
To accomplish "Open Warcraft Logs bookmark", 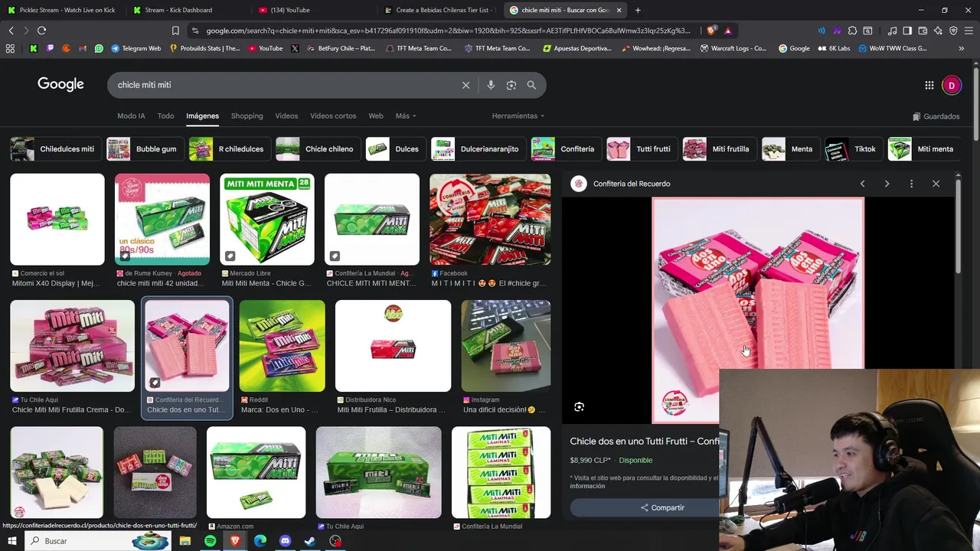I will point(733,48).
